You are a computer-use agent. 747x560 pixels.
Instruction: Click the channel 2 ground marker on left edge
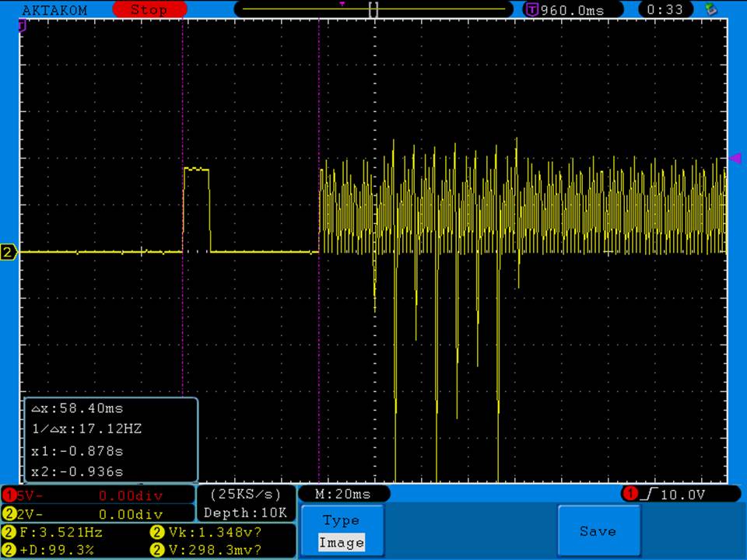[9, 252]
